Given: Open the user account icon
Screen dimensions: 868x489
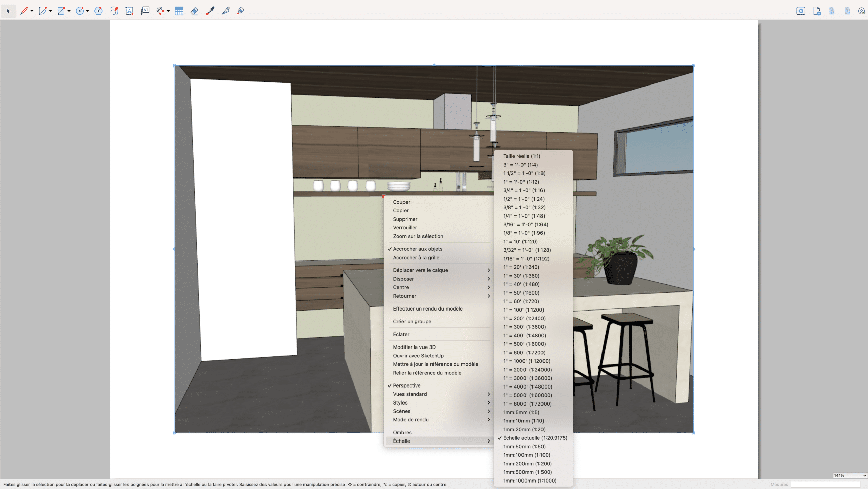Looking at the screenshot, I should pyautogui.click(x=862, y=11).
